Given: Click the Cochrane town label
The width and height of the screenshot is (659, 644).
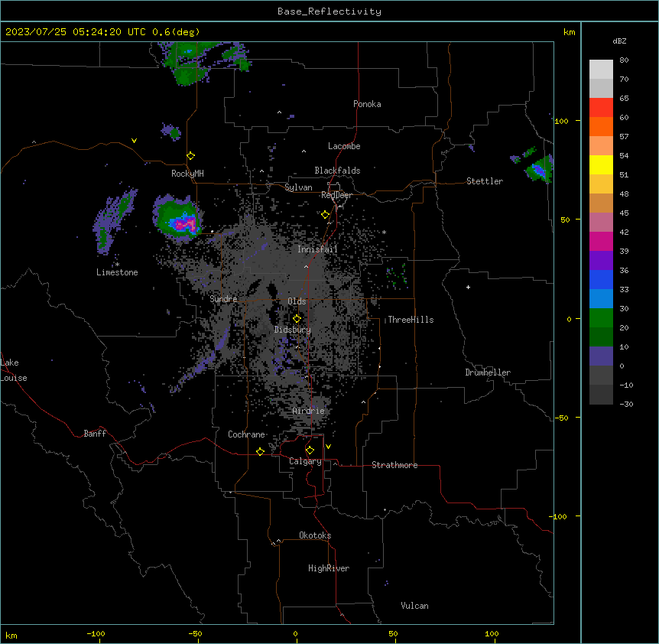Looking at the screenshot, I should pyautogui.click(x=246, y=434).
